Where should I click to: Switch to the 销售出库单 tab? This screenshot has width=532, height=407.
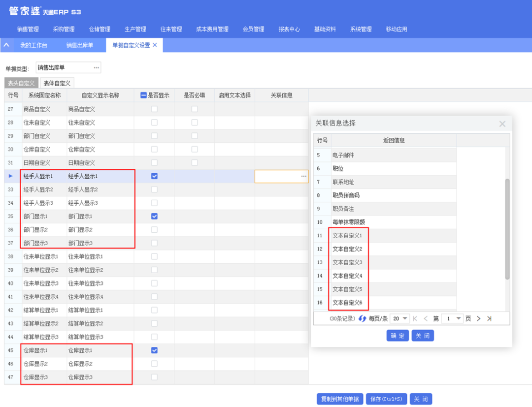(x=79, y=45)
